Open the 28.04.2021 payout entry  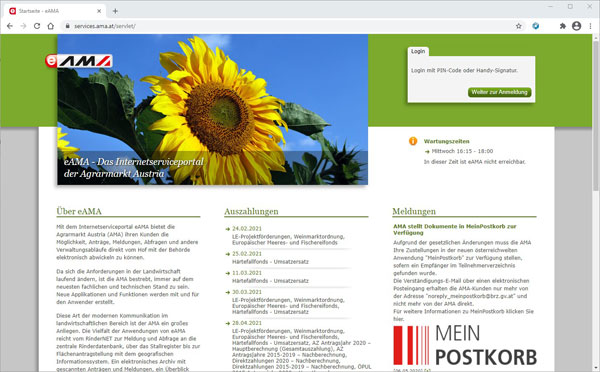point(247,323)
